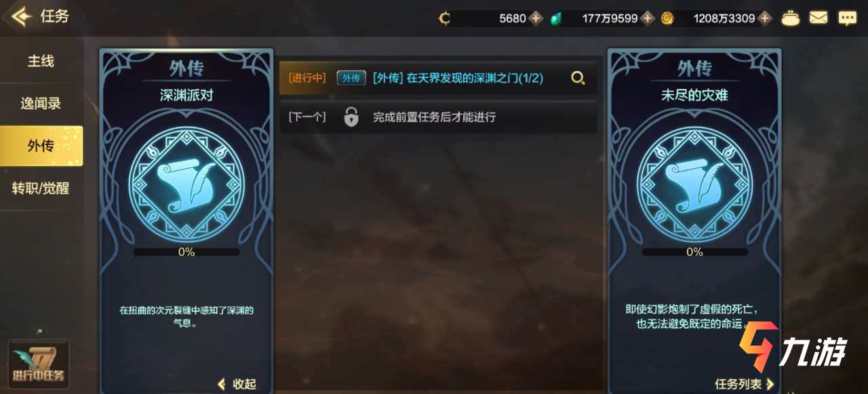The height and width of the screenshot is (394, 868).
Task: Expand 任务列表 on the right card
Action: pyautogui.click(x=744, y=384)
